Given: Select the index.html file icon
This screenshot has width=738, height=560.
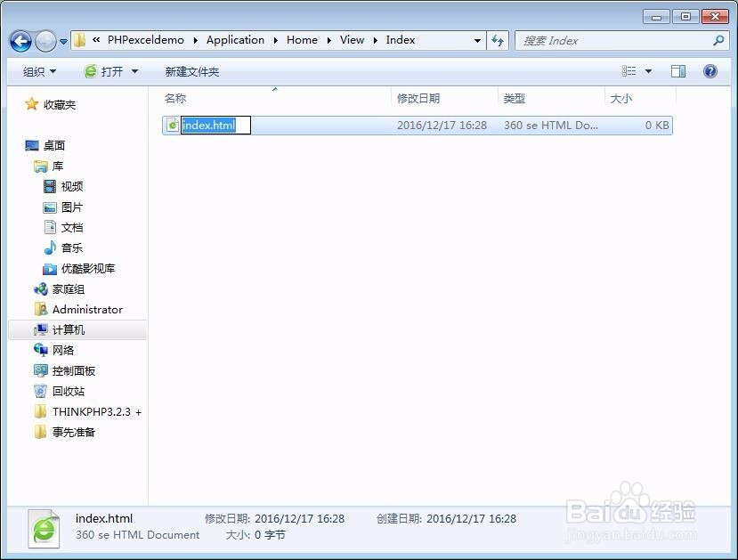Looking at the screenshot, I should click(x=171, y=125).
